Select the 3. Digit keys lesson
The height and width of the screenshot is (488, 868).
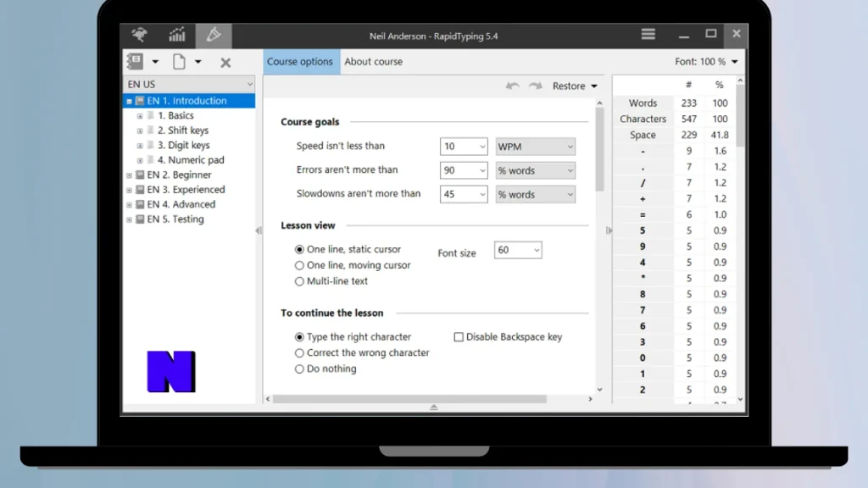pos(183,145)
